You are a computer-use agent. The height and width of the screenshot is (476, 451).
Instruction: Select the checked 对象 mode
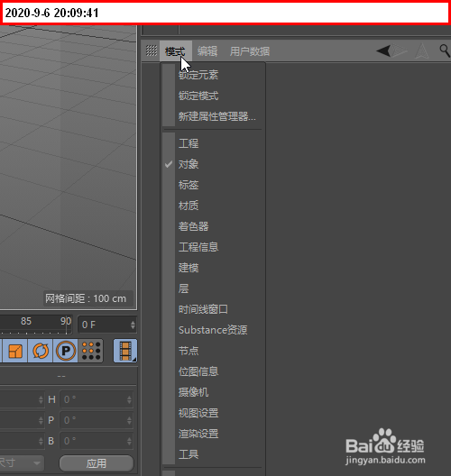click(x=189, y=164)
